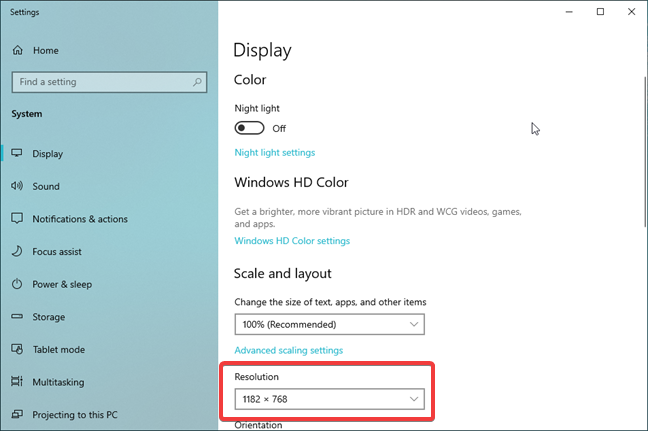
Task: Click the search magnifier icon
Action: pos(197,82)
